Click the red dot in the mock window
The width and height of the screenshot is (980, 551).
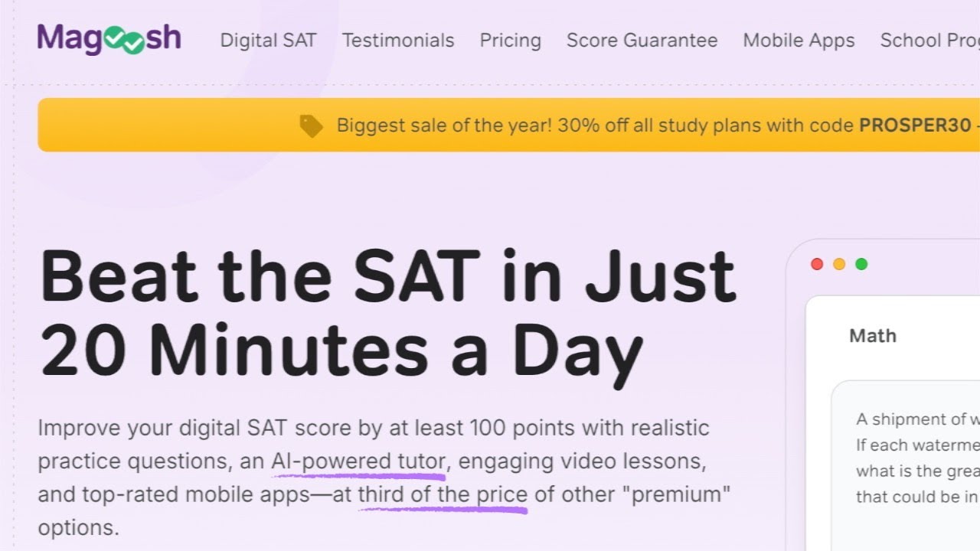click(817, 264)
